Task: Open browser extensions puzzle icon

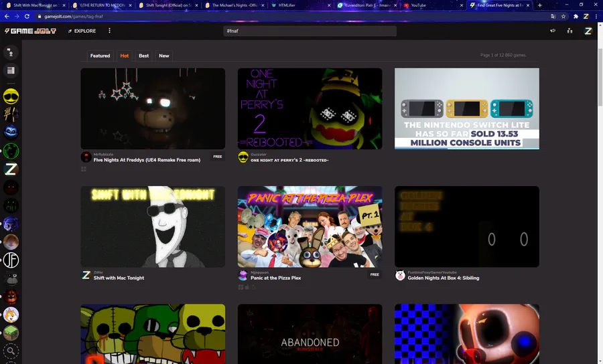Action: click(x=576, y=16)
